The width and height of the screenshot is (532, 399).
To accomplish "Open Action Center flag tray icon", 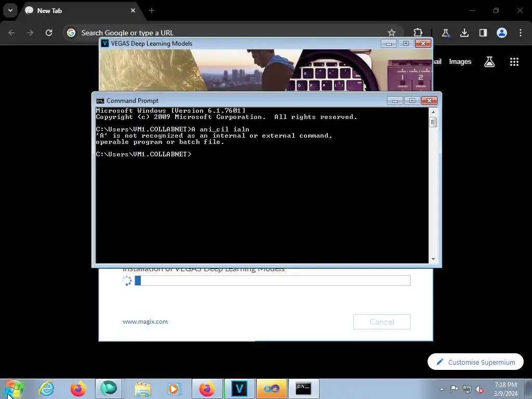I will 454,389.
